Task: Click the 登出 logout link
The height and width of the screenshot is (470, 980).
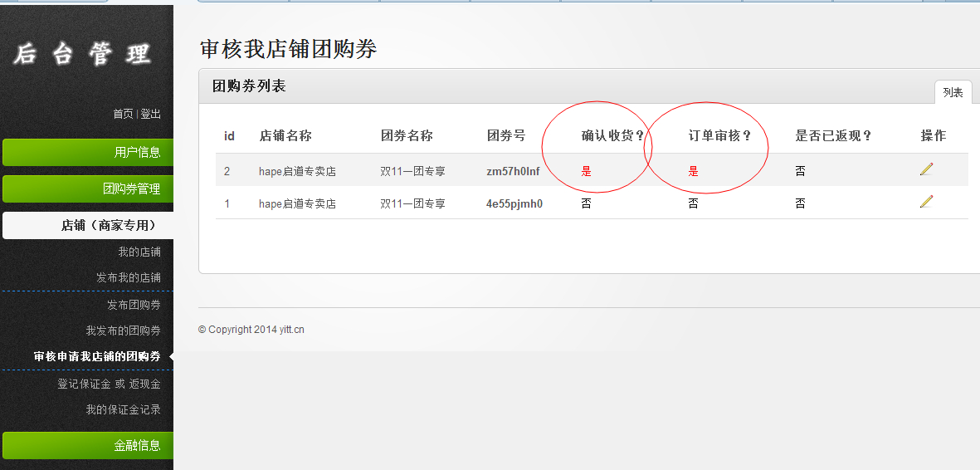Action: point(151,114)
